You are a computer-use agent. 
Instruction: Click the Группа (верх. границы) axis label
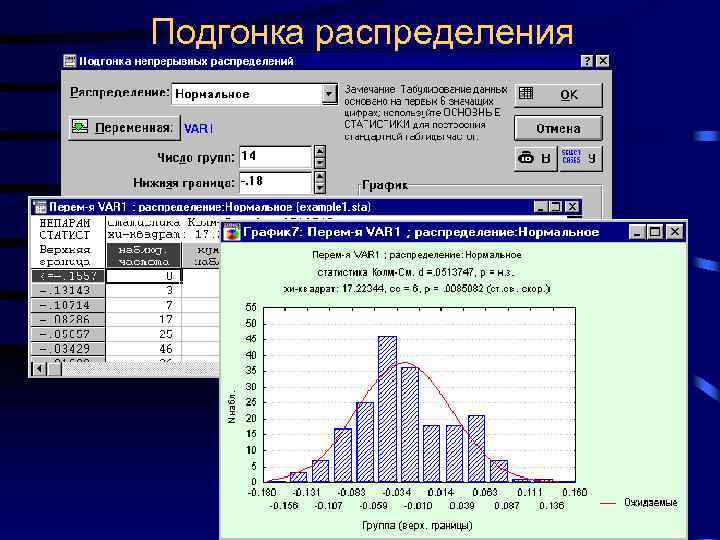(417, 525)
